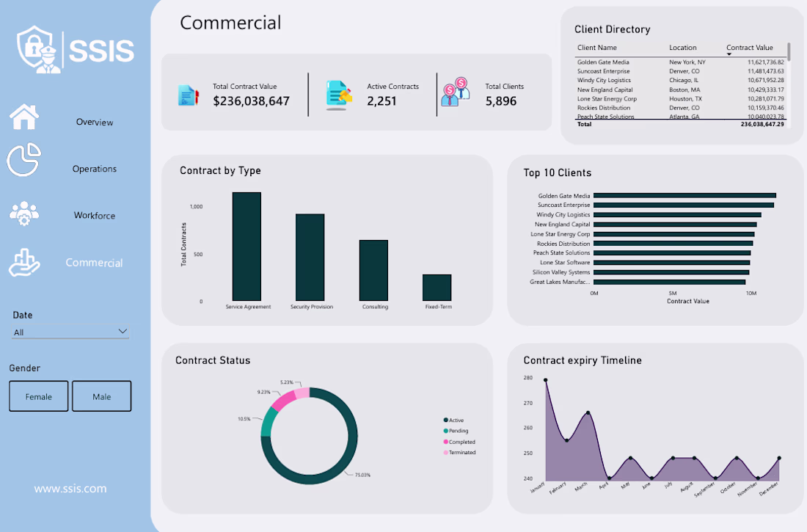Click the Commercial hand-chart icon
The width and height of the screenshot is (807, 532).
pos(23,263)
